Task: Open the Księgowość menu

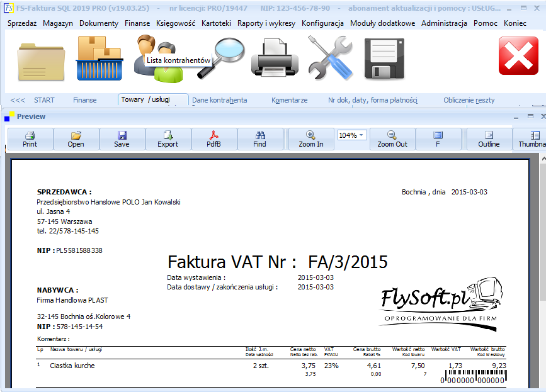Action: [x=176, y=23]
